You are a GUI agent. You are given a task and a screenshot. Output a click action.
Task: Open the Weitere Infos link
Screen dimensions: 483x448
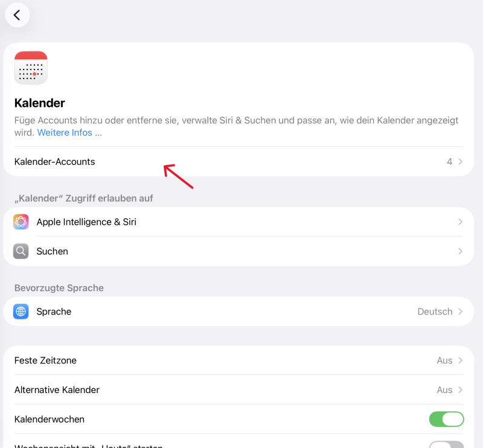[69, 132]
